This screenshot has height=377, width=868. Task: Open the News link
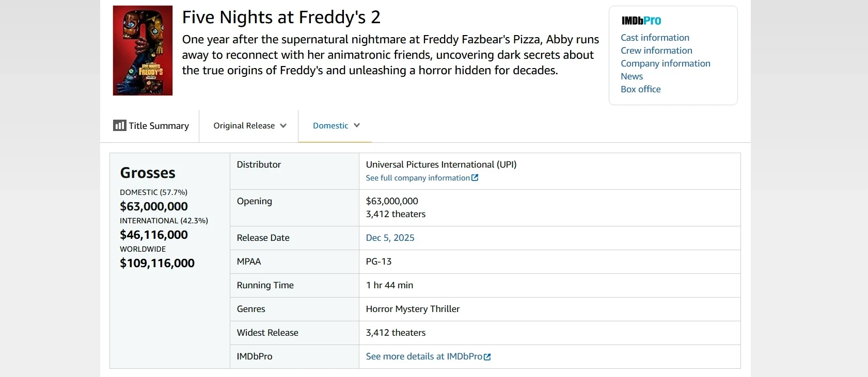[x=632, y=76]
